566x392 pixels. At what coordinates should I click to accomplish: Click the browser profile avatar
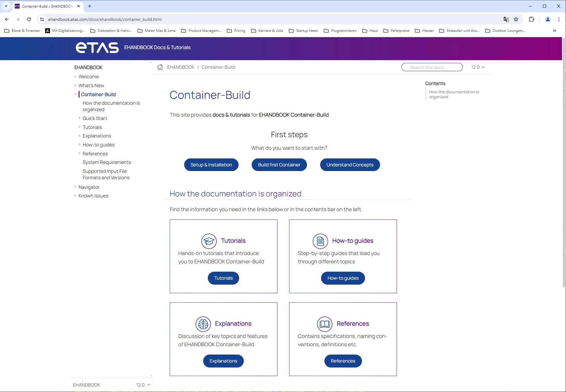click(548, 19)
